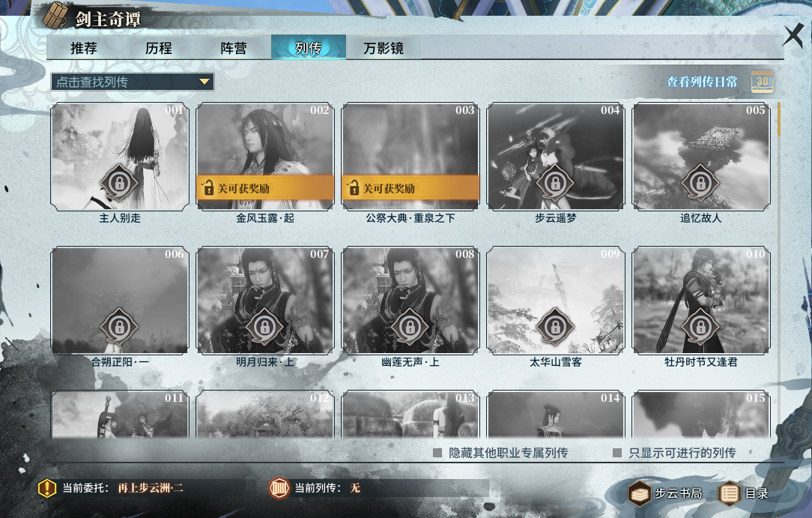Open the 牡丹时节又逢君 thumbnail

(700, 301)
